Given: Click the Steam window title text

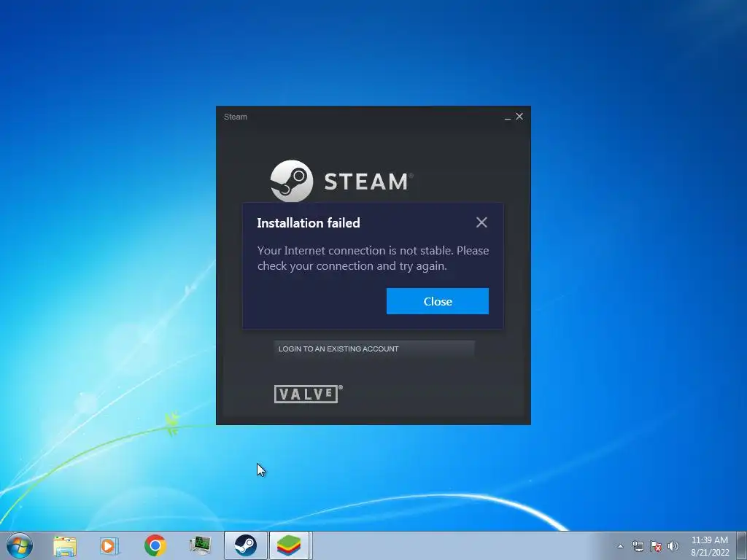Looking at the screenshot, I should coord(236,117).
